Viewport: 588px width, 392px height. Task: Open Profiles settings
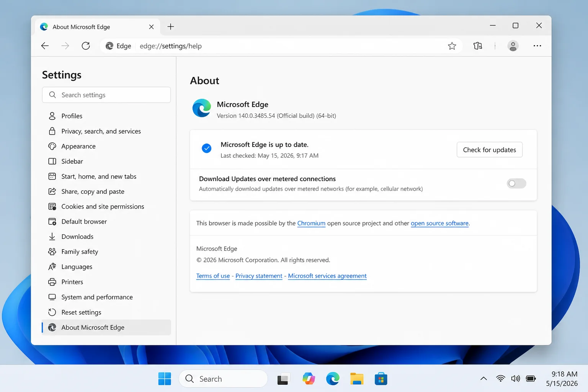click(106, 116)
